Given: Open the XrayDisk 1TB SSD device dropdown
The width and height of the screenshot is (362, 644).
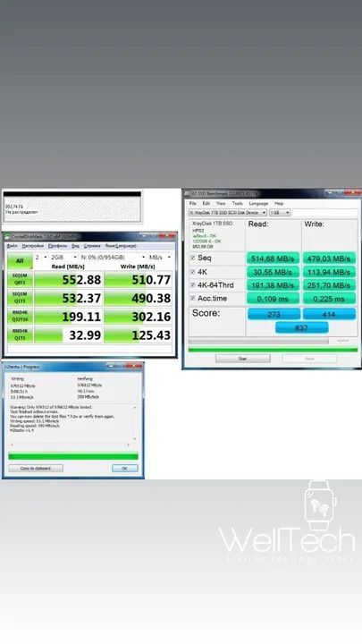Looking at the screenshot, I should tap(228, 213).
